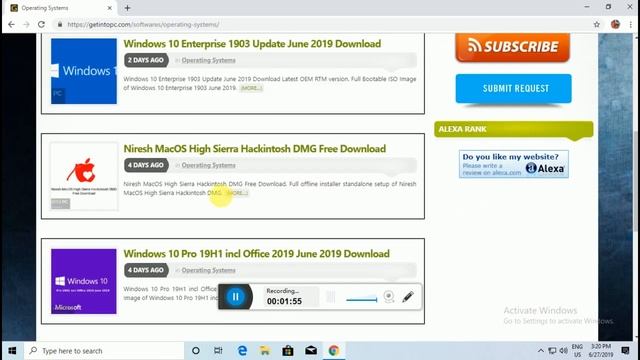Click MORE link in Niresh MacOS excerpt
This screenshot has height=360, width=640.
pyautogui.click(x=237, y=193)
